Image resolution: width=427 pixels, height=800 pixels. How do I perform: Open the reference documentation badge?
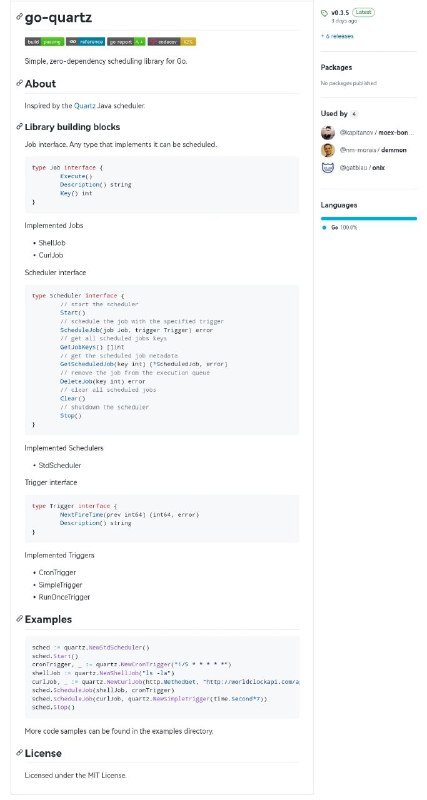(85, 42)
